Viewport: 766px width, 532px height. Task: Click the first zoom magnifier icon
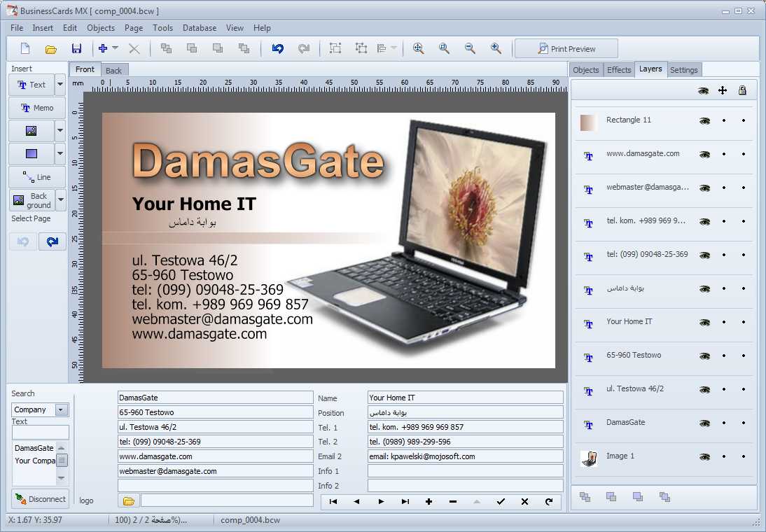point(418,48)
